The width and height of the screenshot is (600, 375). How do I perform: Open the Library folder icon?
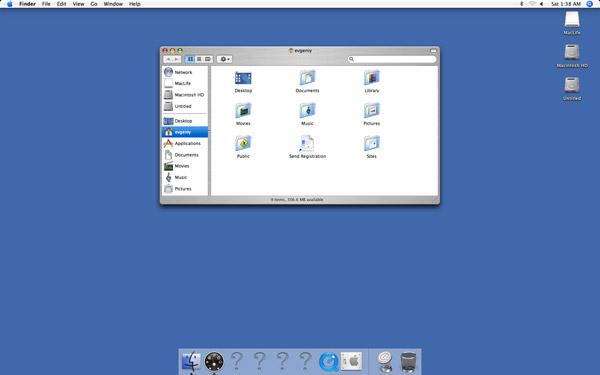click(372, 78)
